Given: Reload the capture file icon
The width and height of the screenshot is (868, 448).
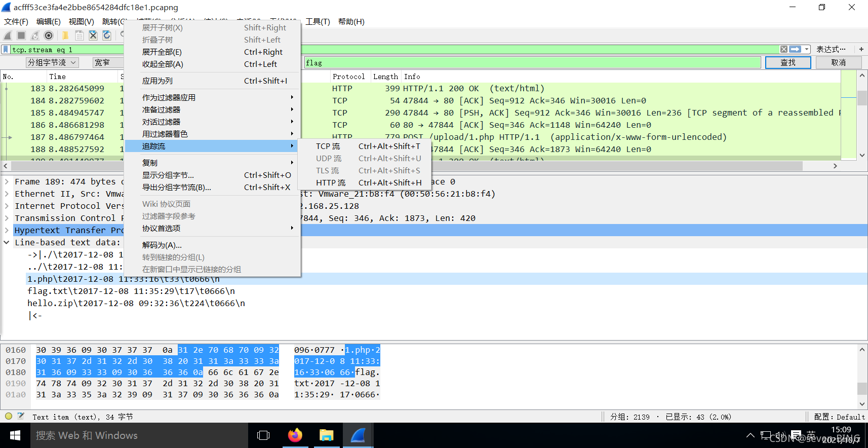Looking at the screenshot, I should (107, 35).
